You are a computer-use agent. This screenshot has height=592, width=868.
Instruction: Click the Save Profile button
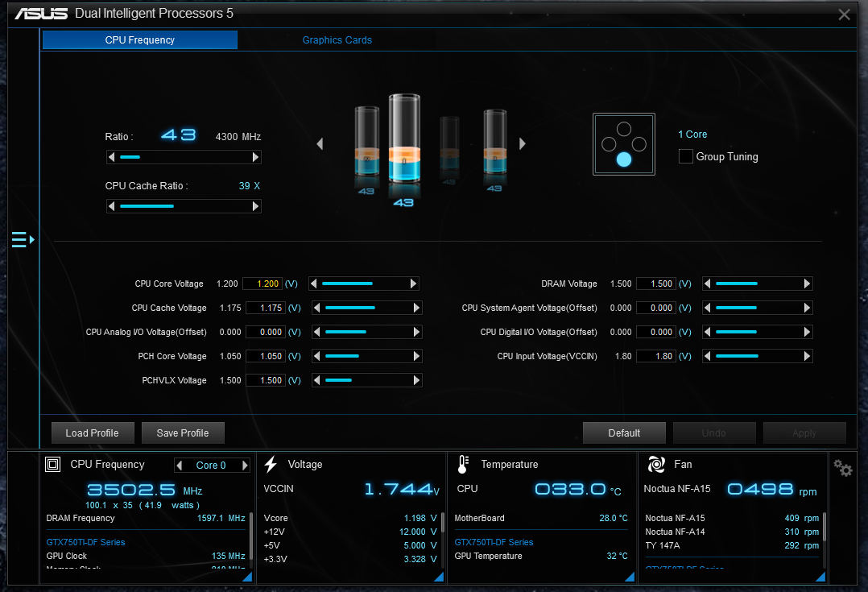point(183,433)
